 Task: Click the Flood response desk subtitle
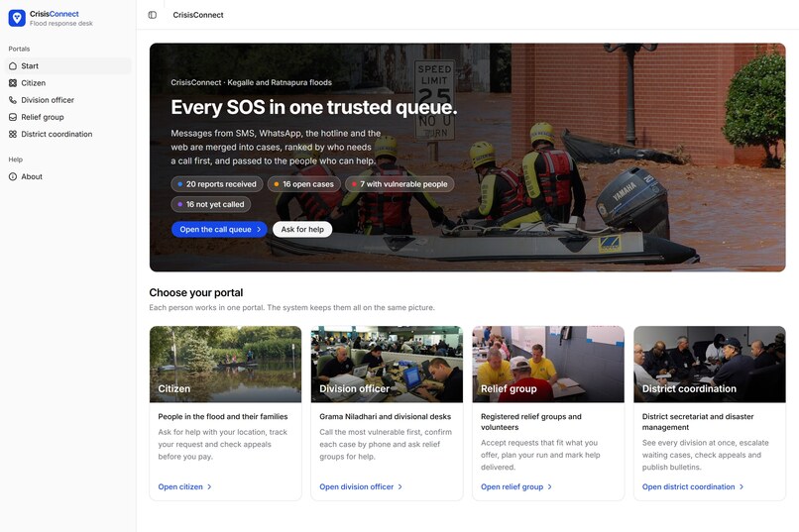(x=61, y=24)
